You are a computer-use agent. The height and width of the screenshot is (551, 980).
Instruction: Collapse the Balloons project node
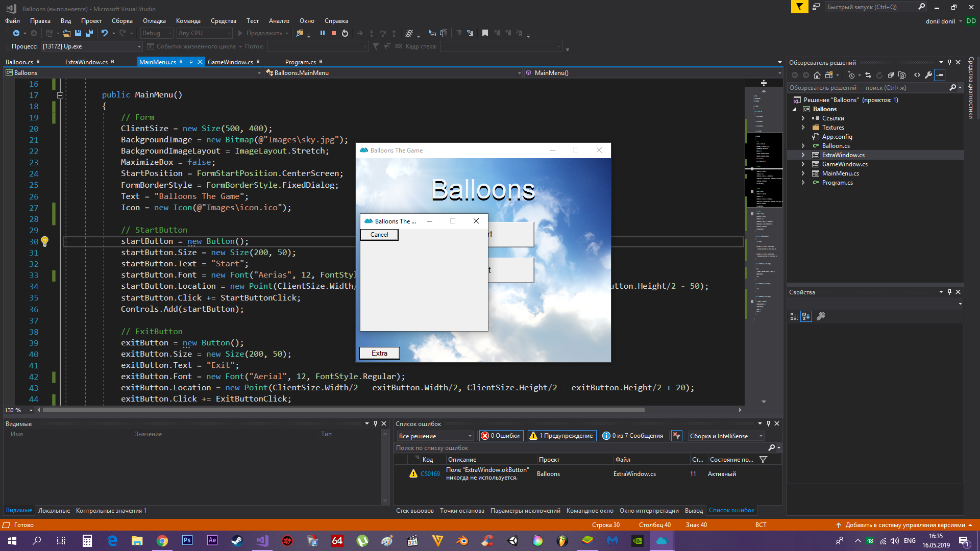tap(794, 109)
